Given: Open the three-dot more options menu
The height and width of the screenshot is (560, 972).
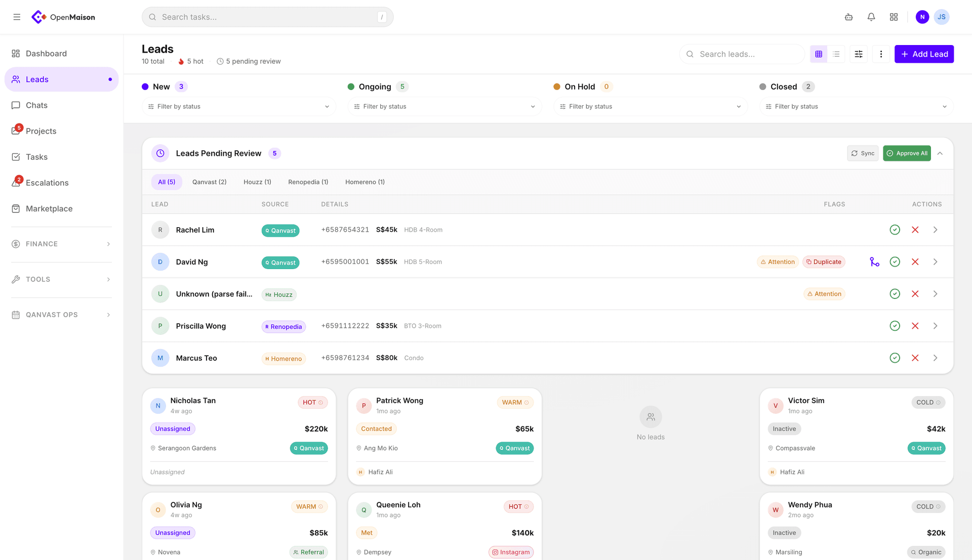Looking at the screenshot, I should click(x=881, y=54).
